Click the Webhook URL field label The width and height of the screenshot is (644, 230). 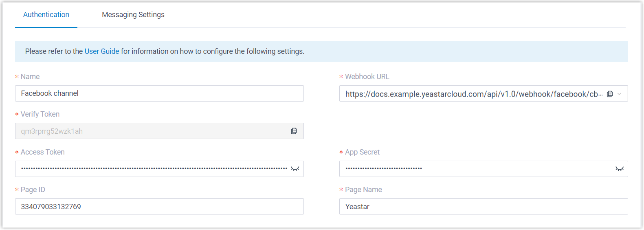tap(367, 77)
